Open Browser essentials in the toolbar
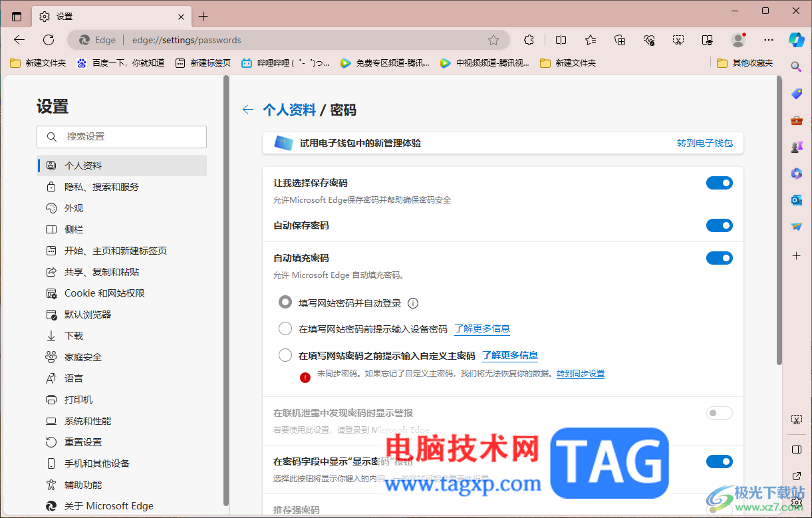 tap(648, 40)
